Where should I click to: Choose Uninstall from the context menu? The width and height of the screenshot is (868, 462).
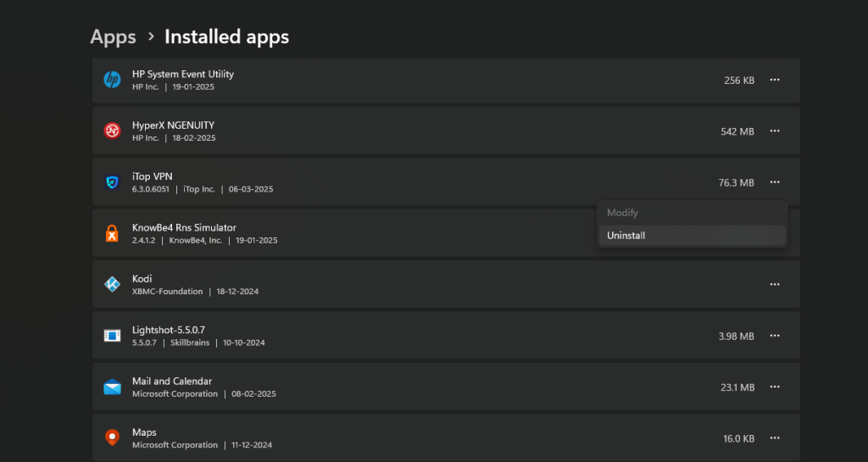[x=626, y=236]
